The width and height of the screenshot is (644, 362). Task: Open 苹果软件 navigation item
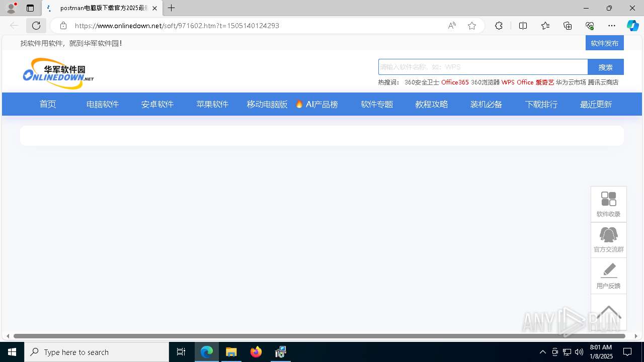(212, 104)
